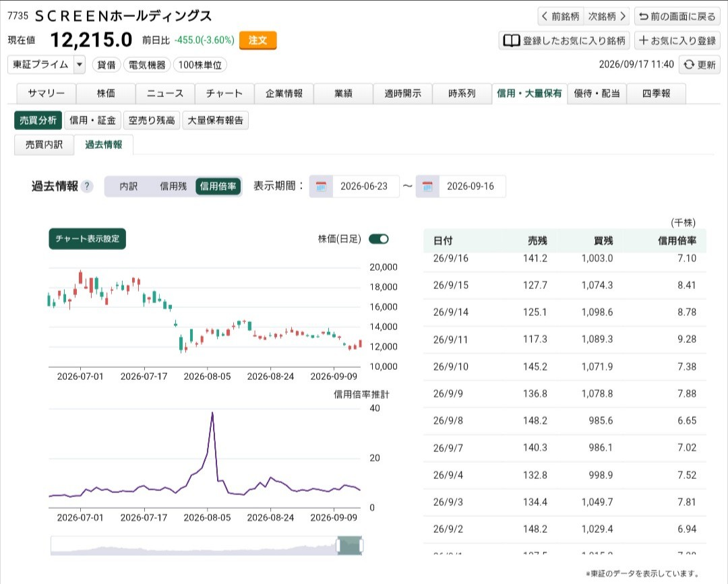This screenshot has width=728, height=584.
Task: Open the 東証プライム market dropdown
Action: click(47, 65)
